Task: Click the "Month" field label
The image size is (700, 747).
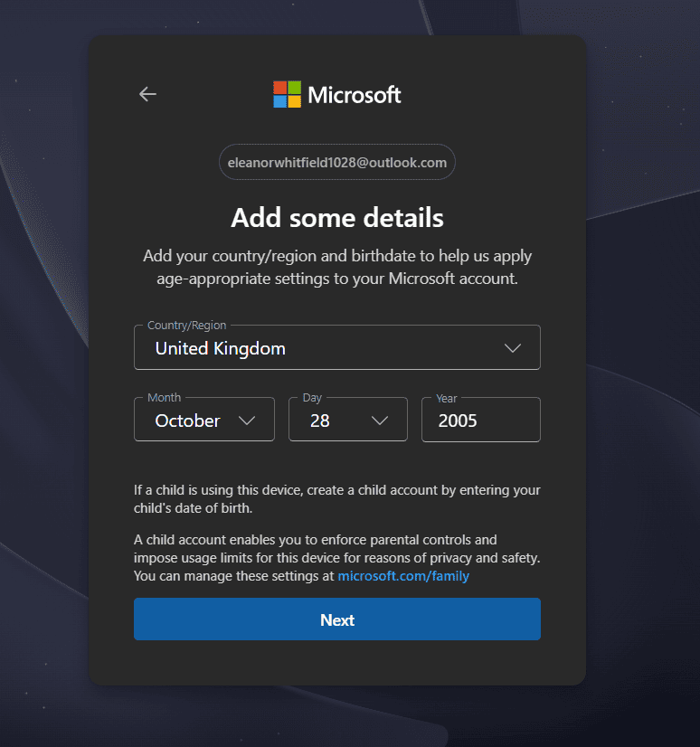Action: click(x=164, y=398)
